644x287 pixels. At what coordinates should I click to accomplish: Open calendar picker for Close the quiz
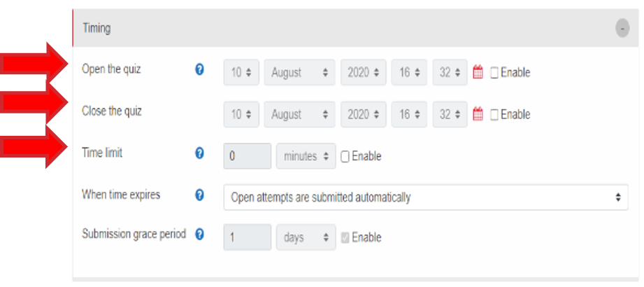click(x=478, y=114)
